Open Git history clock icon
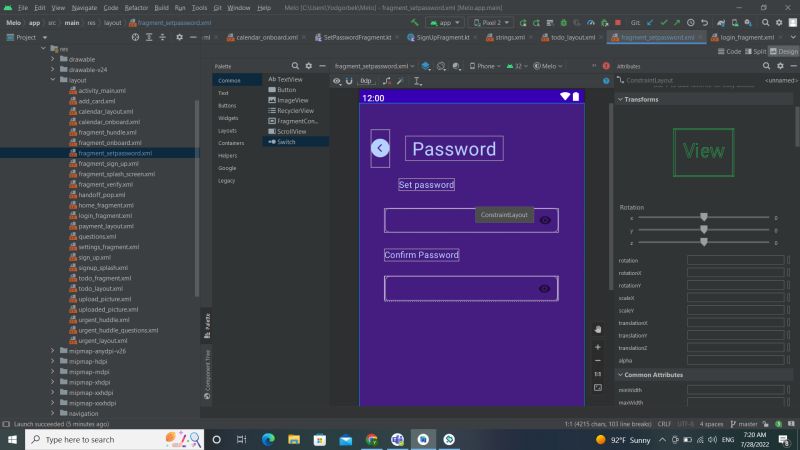The image size is (800, 450). [690, 22]
